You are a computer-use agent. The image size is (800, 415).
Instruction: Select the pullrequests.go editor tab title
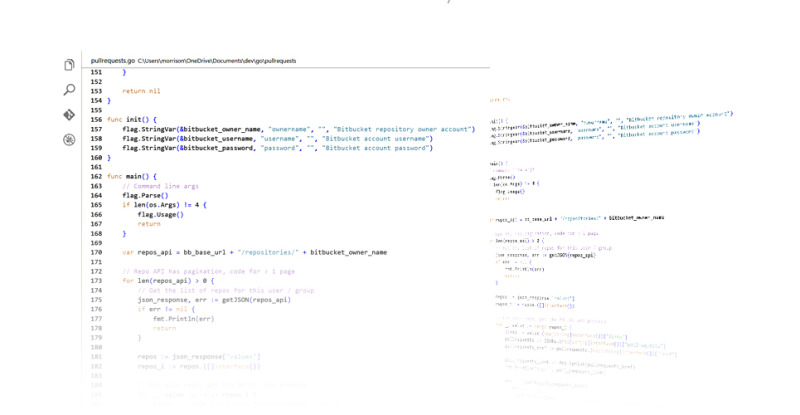pos(113,61)
